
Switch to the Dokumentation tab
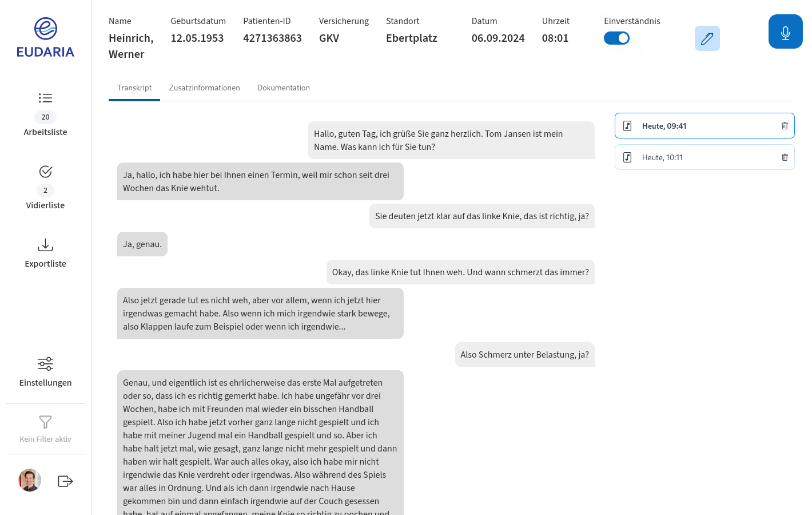coord(283,88)
